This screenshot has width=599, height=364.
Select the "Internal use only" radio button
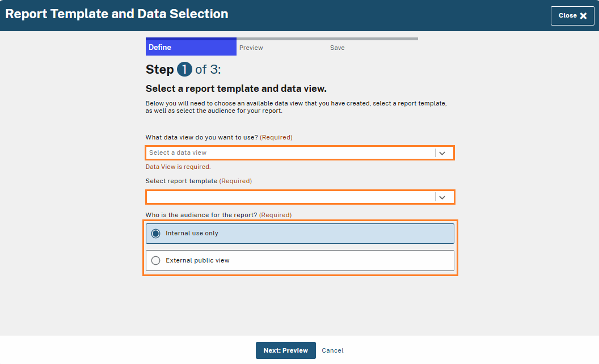[x=155, y=233]
